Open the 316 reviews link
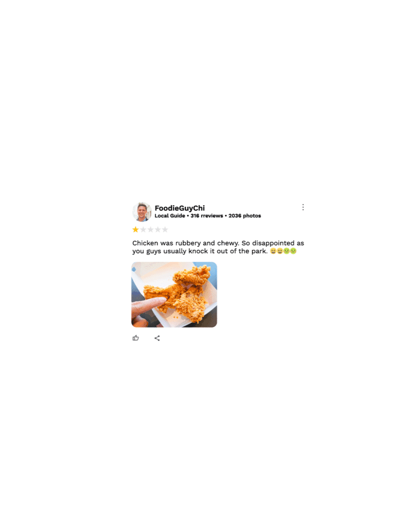The width and height of the screenshot is (420, 525). tap(207, 216)
